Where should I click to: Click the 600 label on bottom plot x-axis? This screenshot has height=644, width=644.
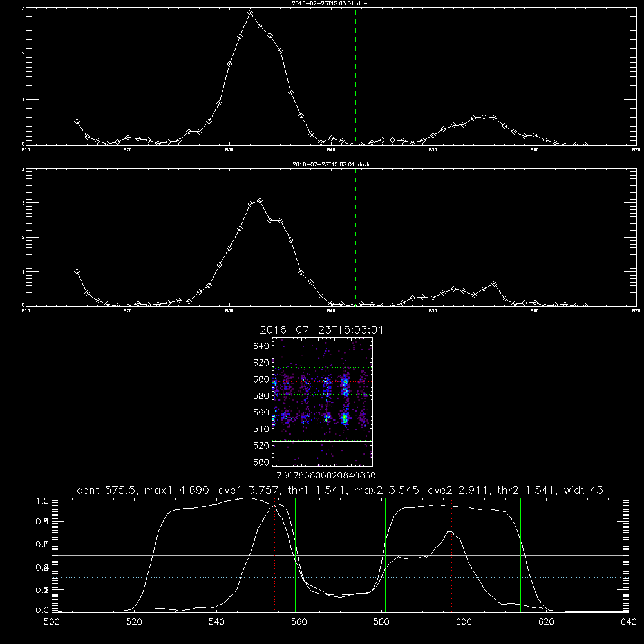click(x=464, y=622)
